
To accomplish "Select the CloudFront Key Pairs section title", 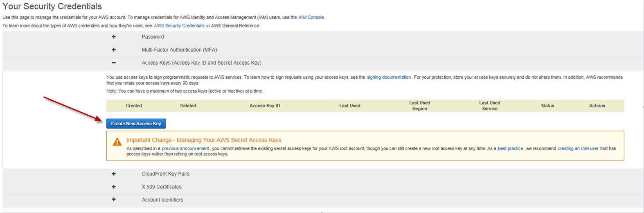I will [165, 174].
